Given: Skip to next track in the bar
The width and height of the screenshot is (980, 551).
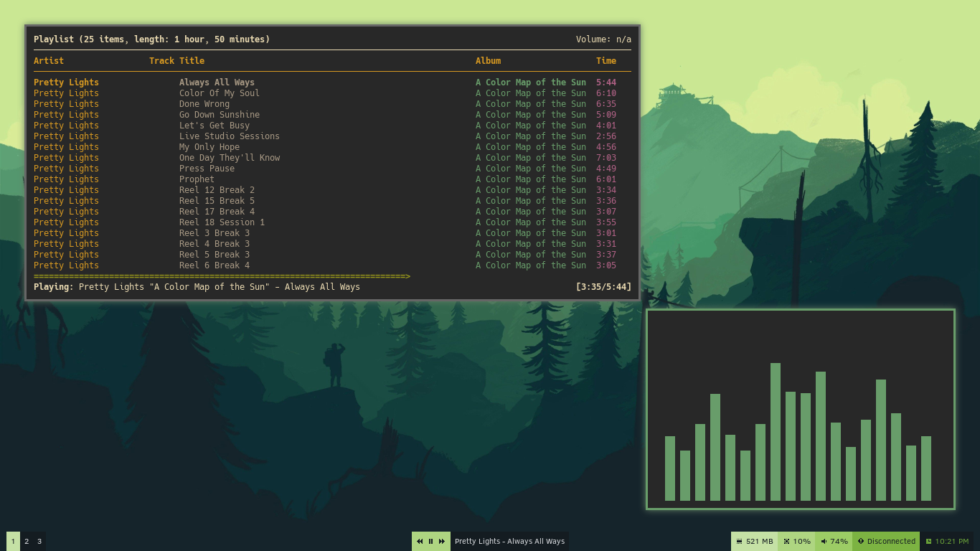Looking at the screenshot, I should pyautogui.click(x=442, y=542).
